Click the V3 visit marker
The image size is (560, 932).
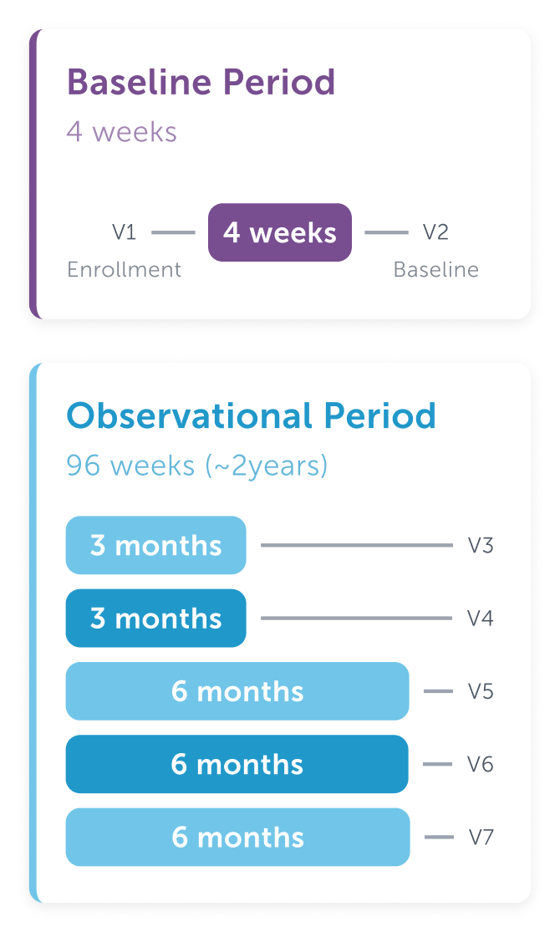tap(481, 546)
